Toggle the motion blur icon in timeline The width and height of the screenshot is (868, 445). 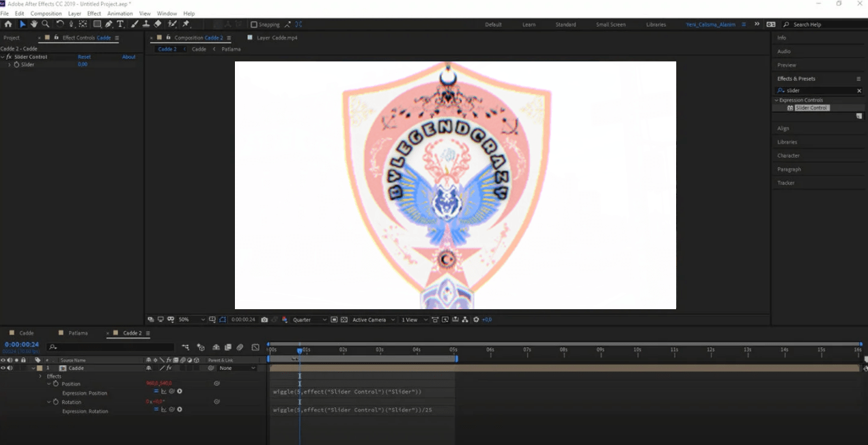tap(240, 347)
